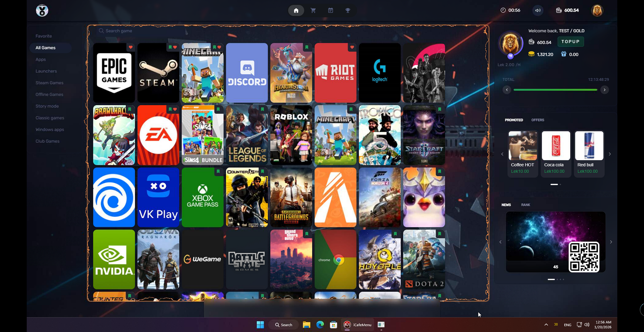Mute sound using the speaker icon

point(538,10)
